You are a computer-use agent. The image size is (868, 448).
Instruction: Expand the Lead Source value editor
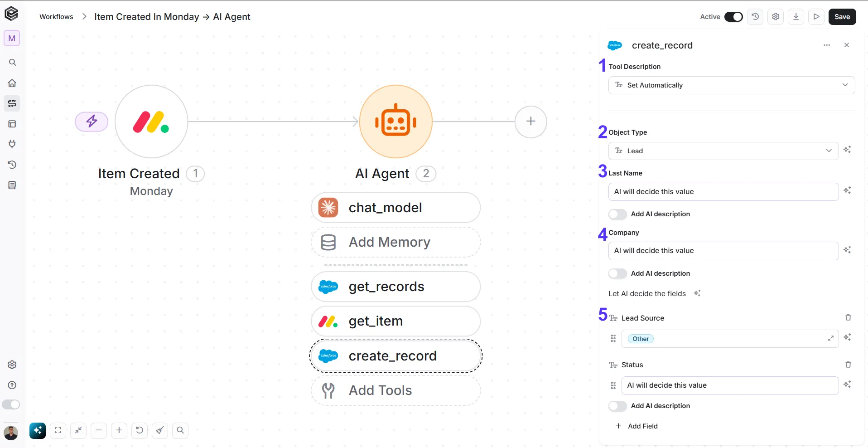[831, 338]
